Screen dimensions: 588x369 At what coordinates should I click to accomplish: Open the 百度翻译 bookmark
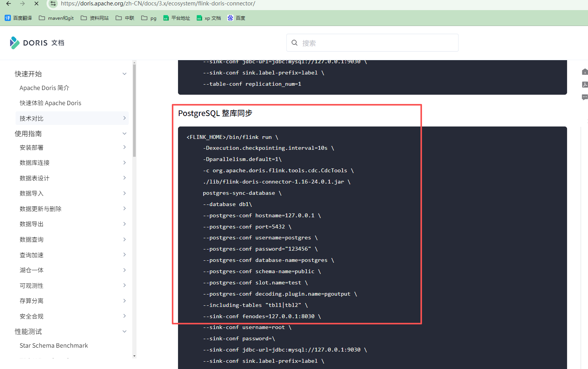18,18
